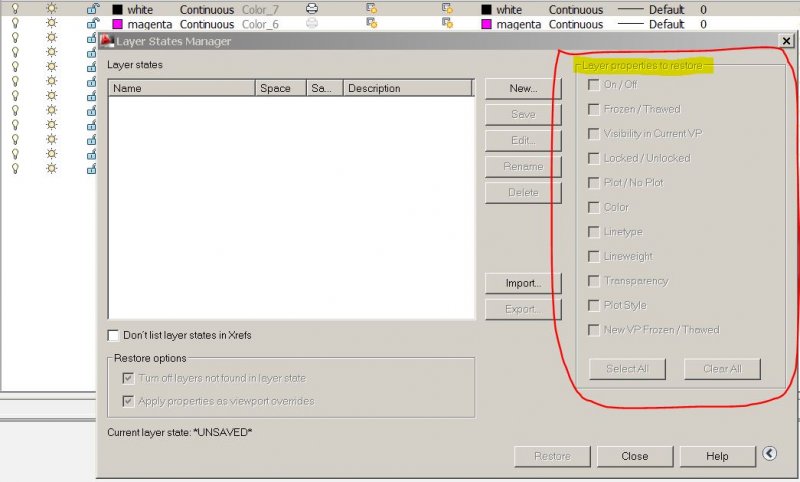Check the Color property box
The image size is (800, 482).
point(593,207)
